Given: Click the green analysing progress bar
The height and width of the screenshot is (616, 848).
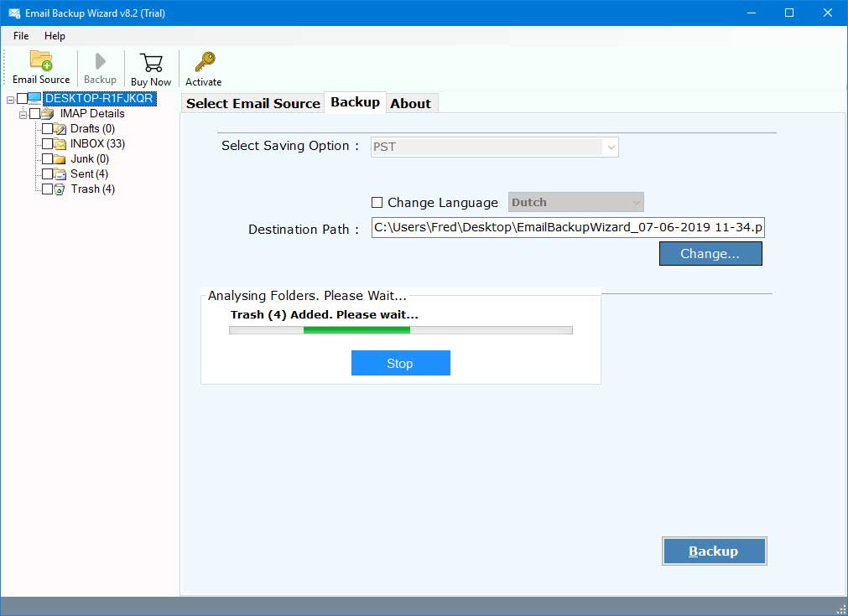Looking at the screenshot, I should tap(401, 330).
